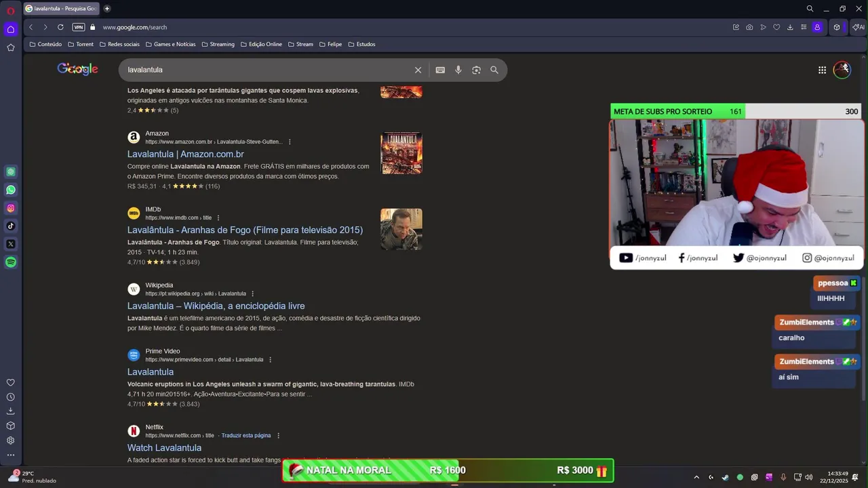Open the Google apps grid
Image resolution: width=868 pixels, height=488 pixels.
[822, 70]
